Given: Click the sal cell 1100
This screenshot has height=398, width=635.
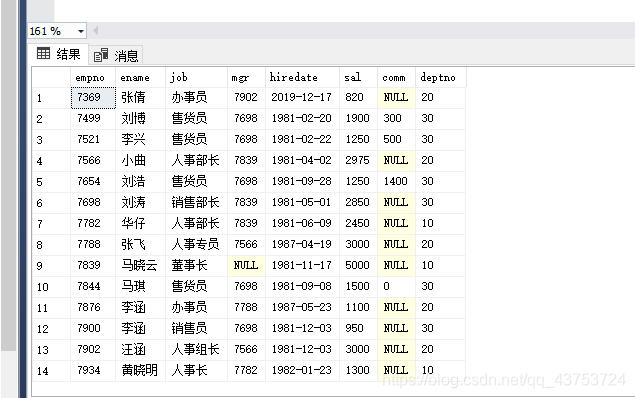Looking at the screenshot, I should pyautogui.click(x=358, y=308).
